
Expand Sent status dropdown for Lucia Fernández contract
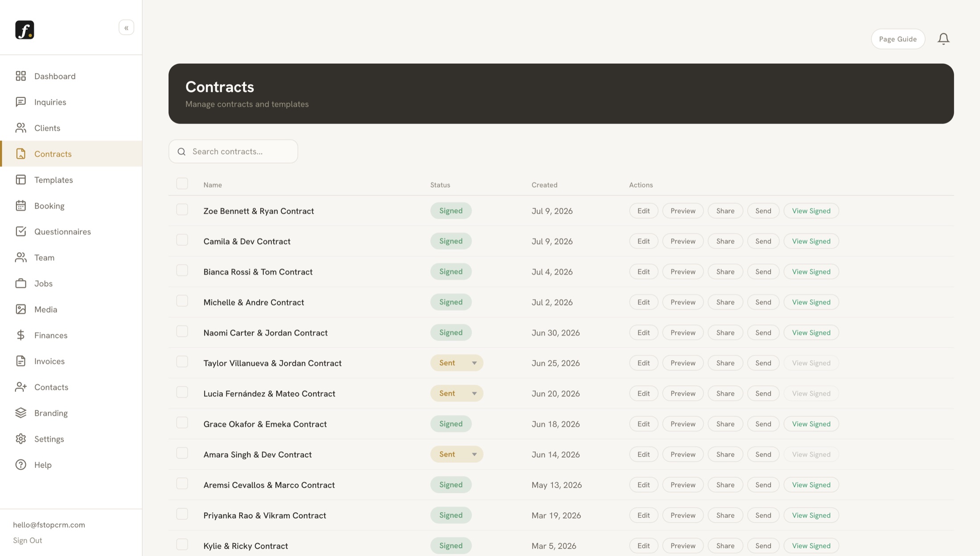click(x=457, y=393)
